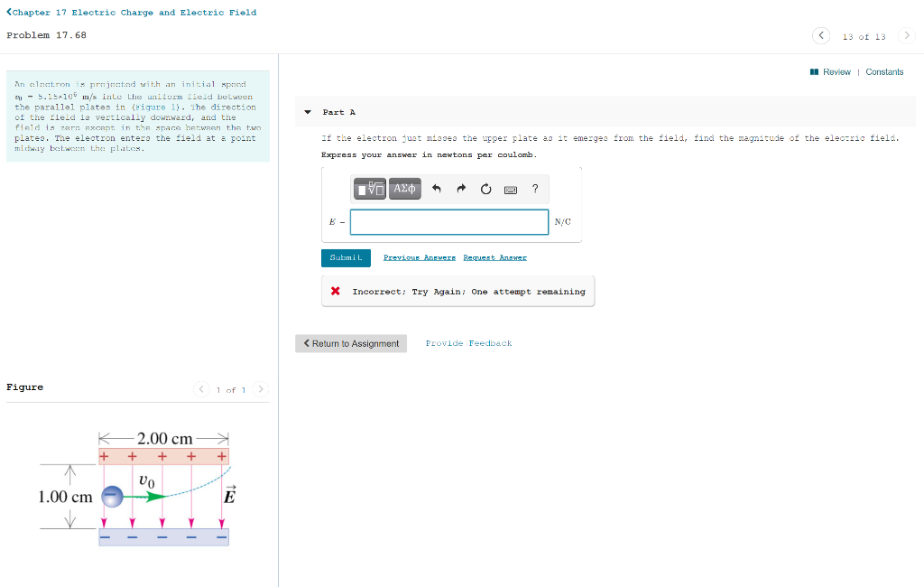Image resolution: width=924 pixels, height=587 pixels.
Task: Open Chapter 17 Electric Charge and Electric Field
Action: [132, 12]
